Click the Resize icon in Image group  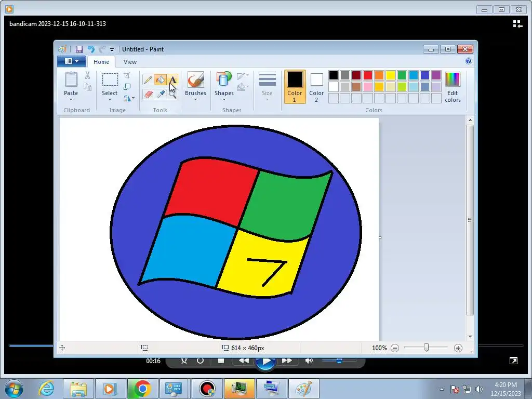[127, 87]
